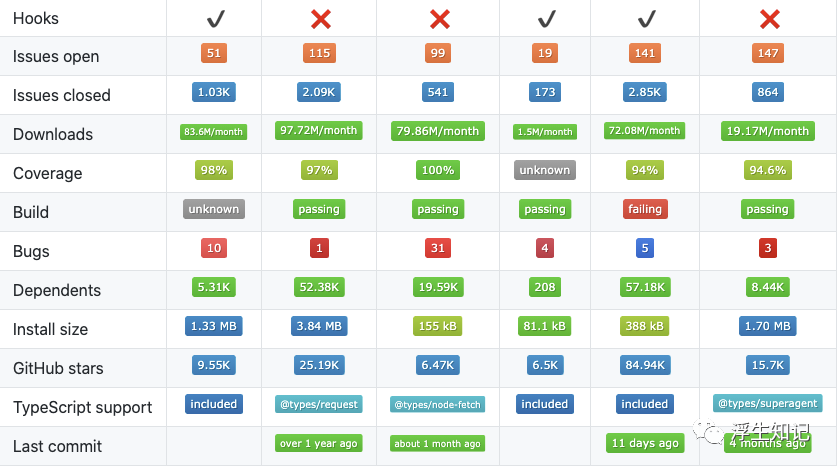Click the Hooks checkmark above the 141 badge
The height and width of the screenshot is (468, 837).
point(645,18)
